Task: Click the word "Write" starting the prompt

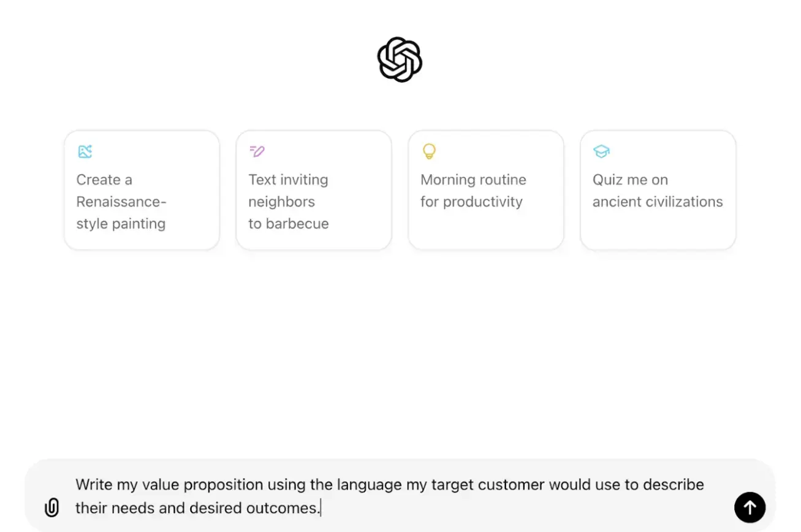Action: [94, 485]
